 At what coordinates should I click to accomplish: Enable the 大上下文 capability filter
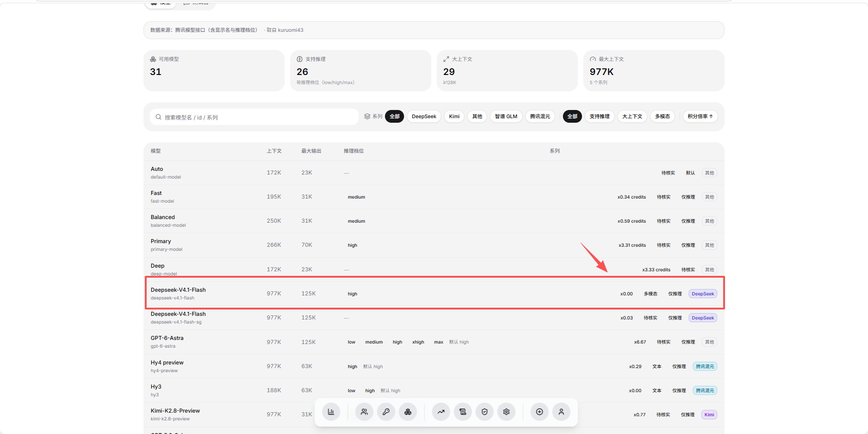[632, 116]
